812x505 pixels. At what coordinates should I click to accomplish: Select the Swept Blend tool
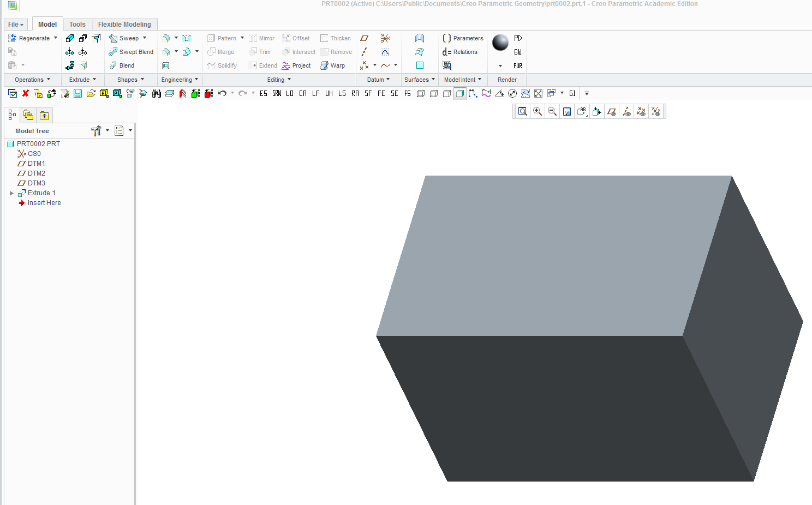coord(130,51)
